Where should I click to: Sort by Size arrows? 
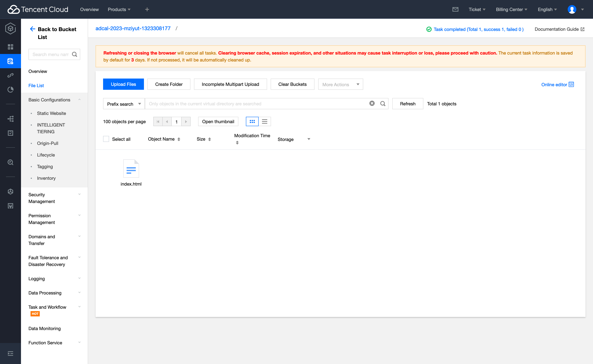point(209,139)
